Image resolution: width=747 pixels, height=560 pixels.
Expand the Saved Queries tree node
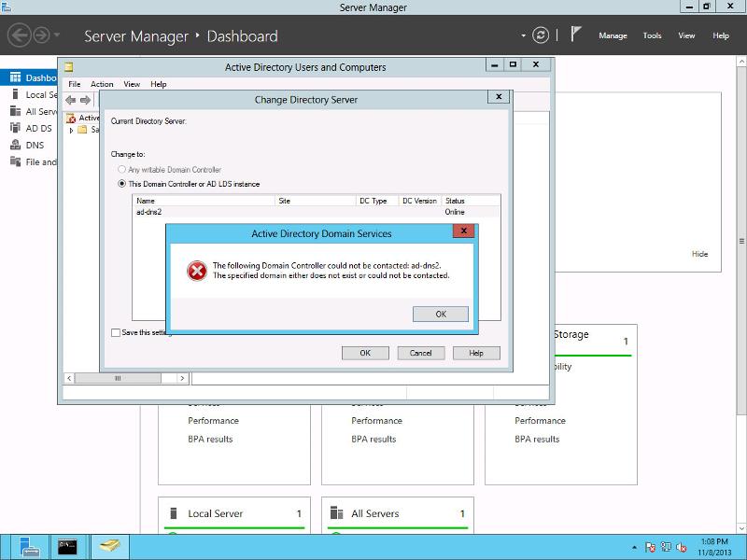(72, 130)
